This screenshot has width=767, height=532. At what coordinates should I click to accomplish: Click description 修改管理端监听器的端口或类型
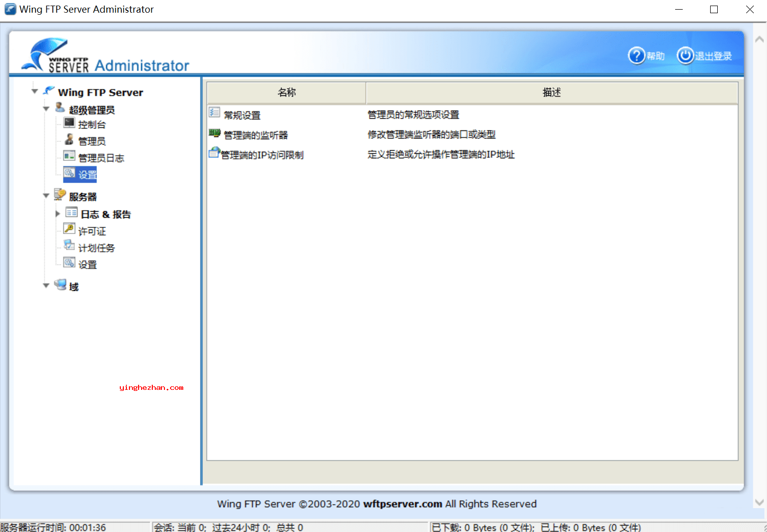pyautogui.click(x=431, y=135)
